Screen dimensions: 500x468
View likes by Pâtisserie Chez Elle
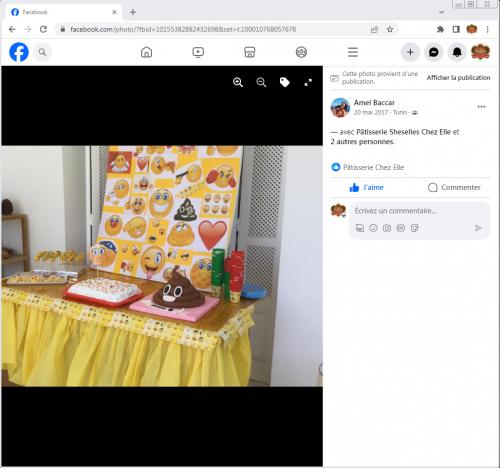click(373, 167)
